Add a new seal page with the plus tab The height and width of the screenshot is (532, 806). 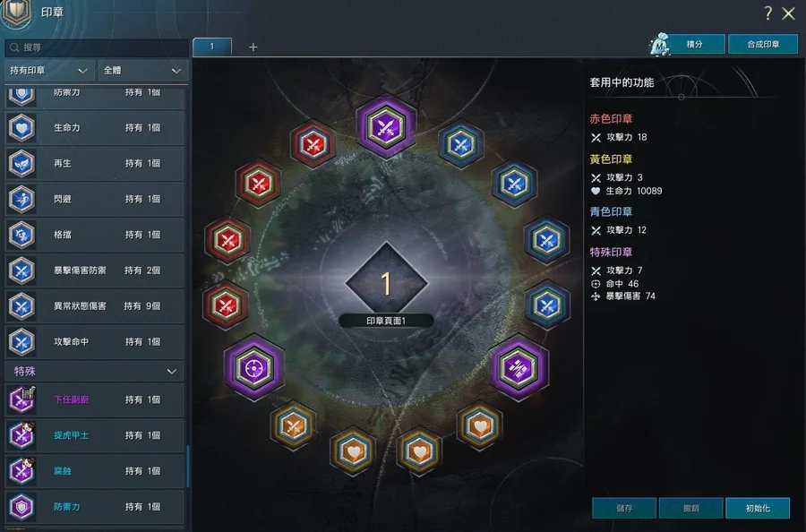253,47
